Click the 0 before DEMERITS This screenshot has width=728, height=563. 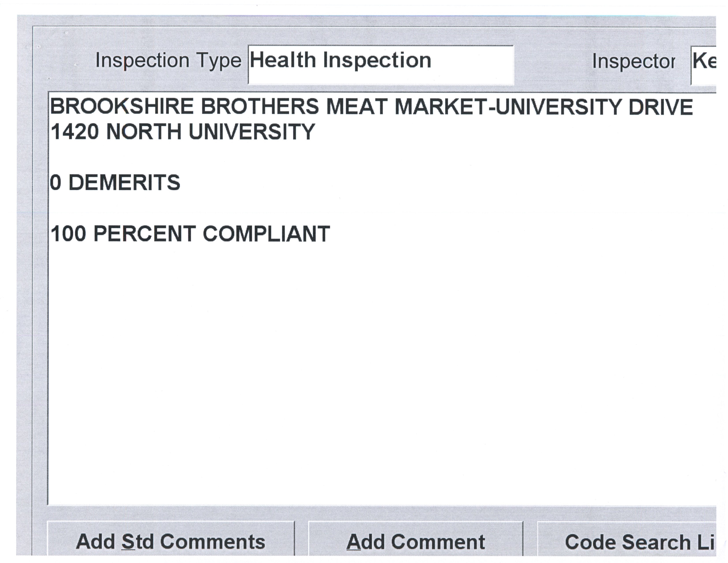[56, 183]
